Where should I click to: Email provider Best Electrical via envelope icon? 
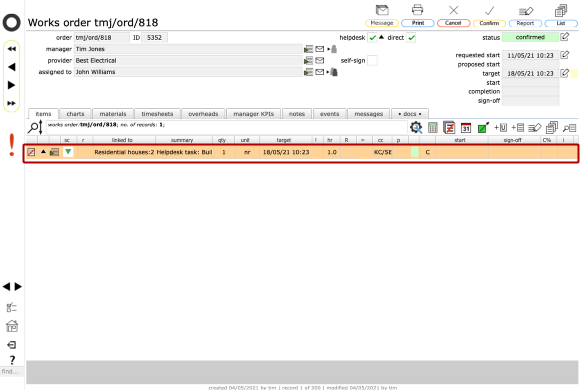click(320, 60)
